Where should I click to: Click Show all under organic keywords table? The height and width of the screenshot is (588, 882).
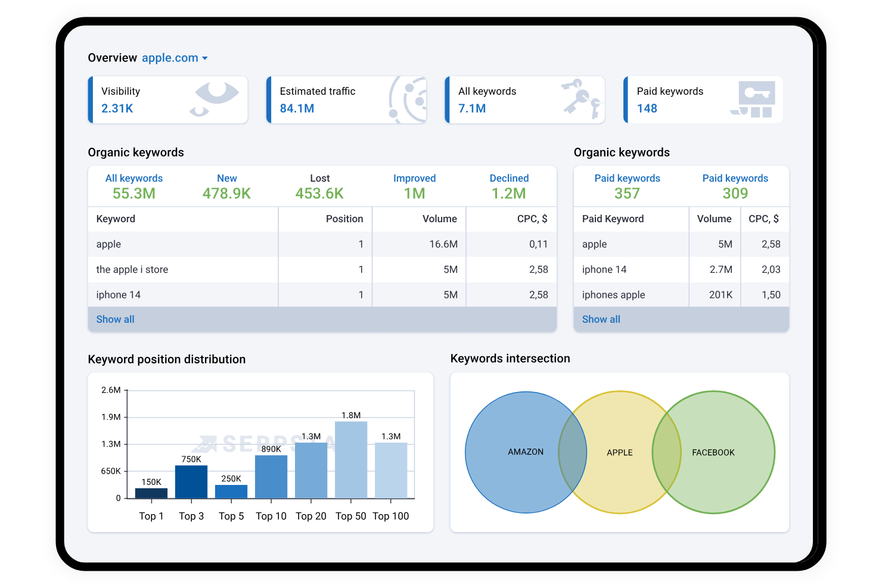pos(115,319)
